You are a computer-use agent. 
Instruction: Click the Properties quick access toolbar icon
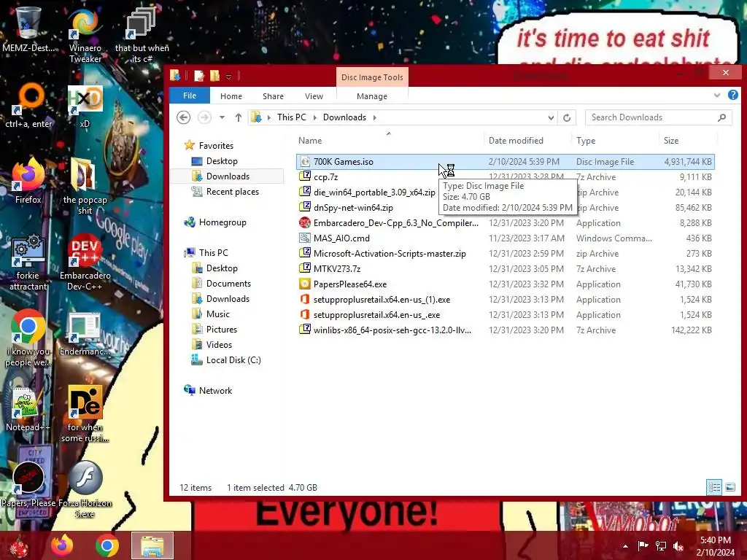[x=199, y=76]
